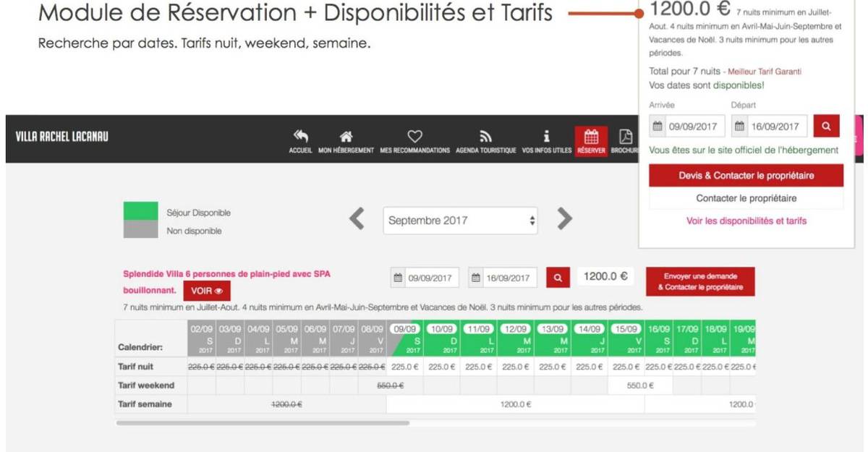Open the Septembre 2017 month dropdown
868x452 pixels.
point(460,221)
